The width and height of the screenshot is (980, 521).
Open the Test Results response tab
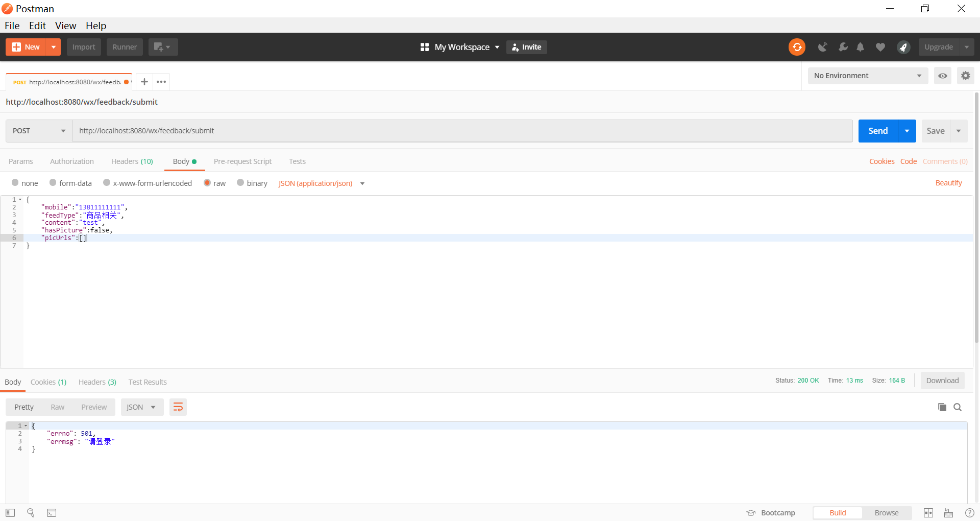coord(148,382)
